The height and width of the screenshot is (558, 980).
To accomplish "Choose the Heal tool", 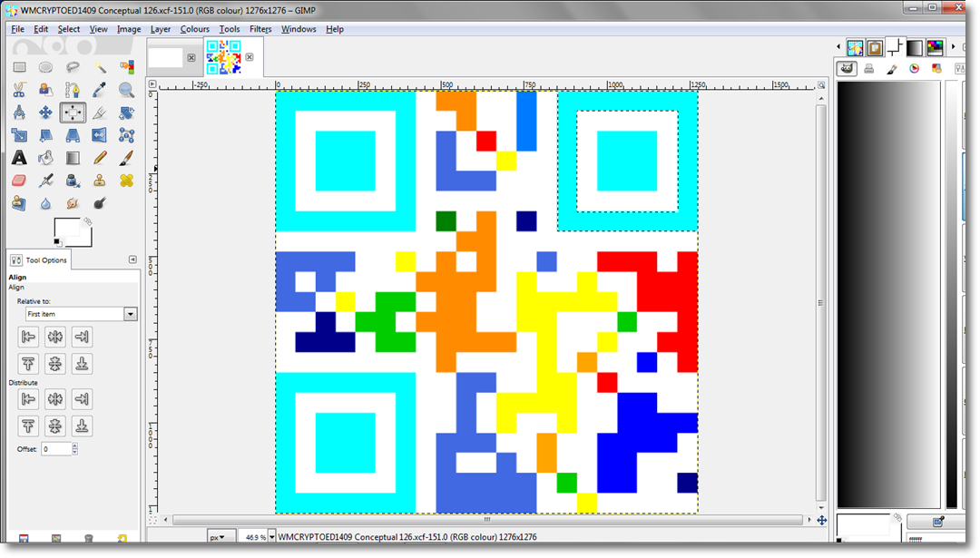I will (126, 181).
